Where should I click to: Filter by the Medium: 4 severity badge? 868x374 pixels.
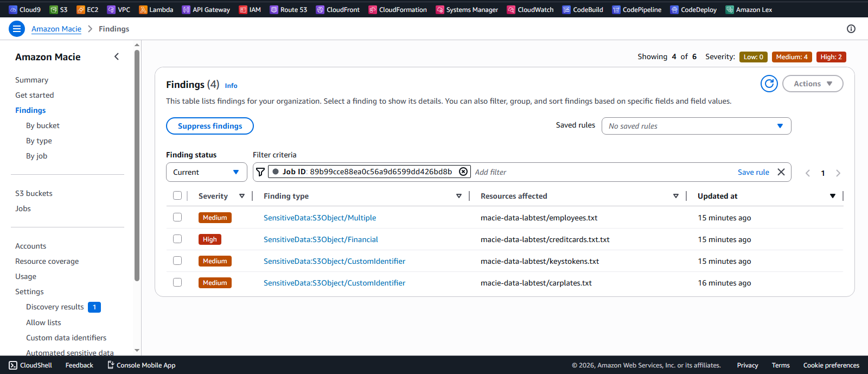click(792, 57)
